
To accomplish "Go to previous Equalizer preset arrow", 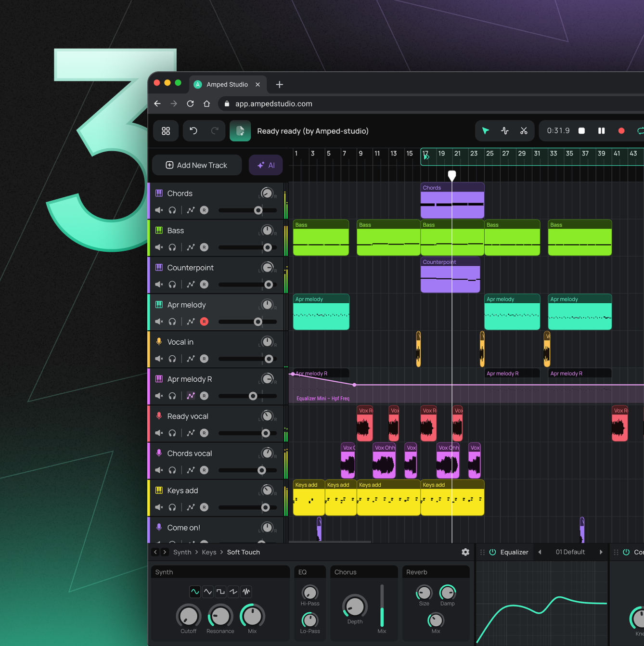I will (x=540, y=552).
